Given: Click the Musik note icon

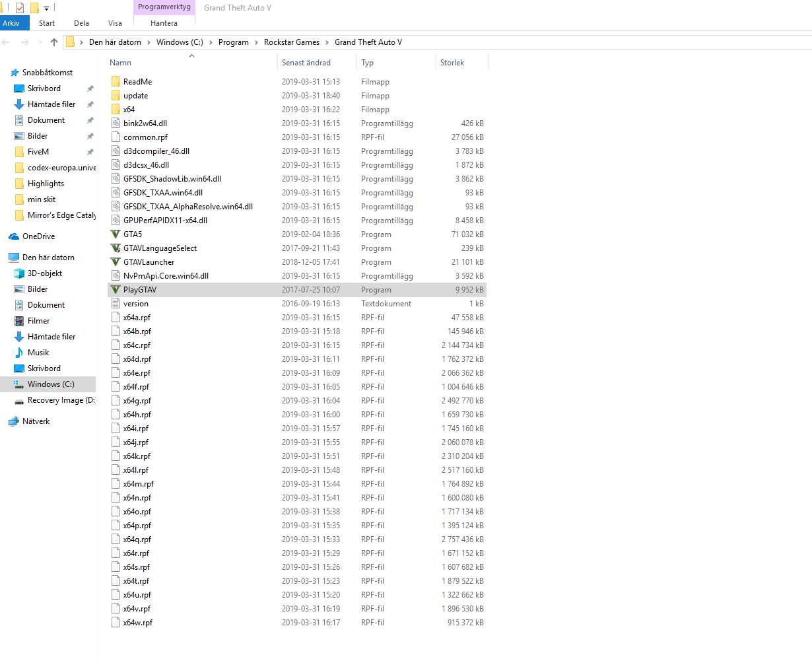Looking at the screenshot, I should pos(19,353).
